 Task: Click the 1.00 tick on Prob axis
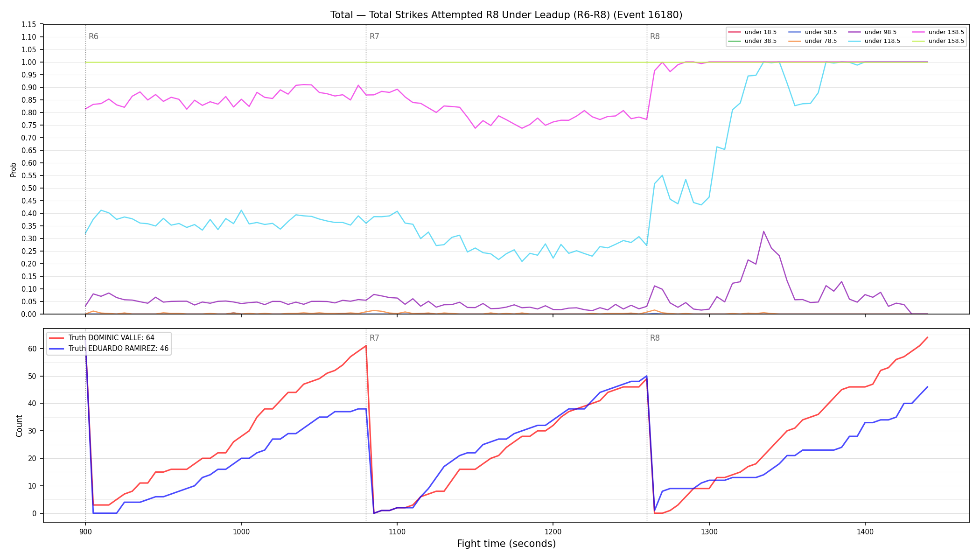pos(29,62)
